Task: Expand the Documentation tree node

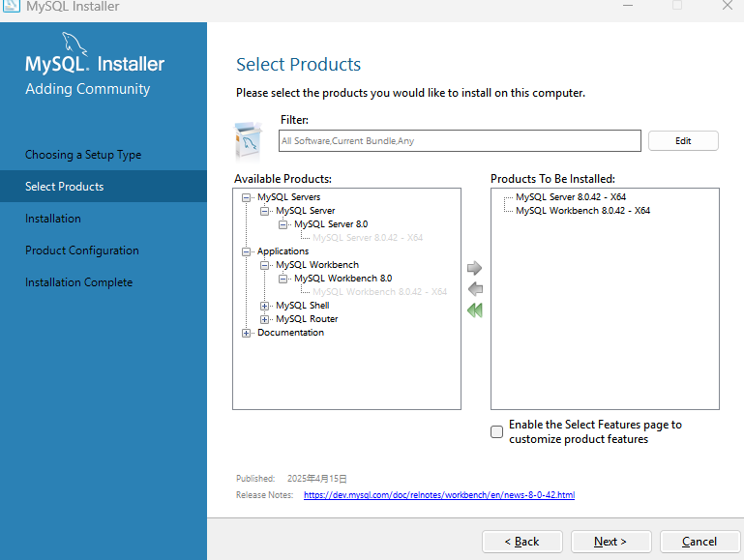Action: tap(246, 333)
